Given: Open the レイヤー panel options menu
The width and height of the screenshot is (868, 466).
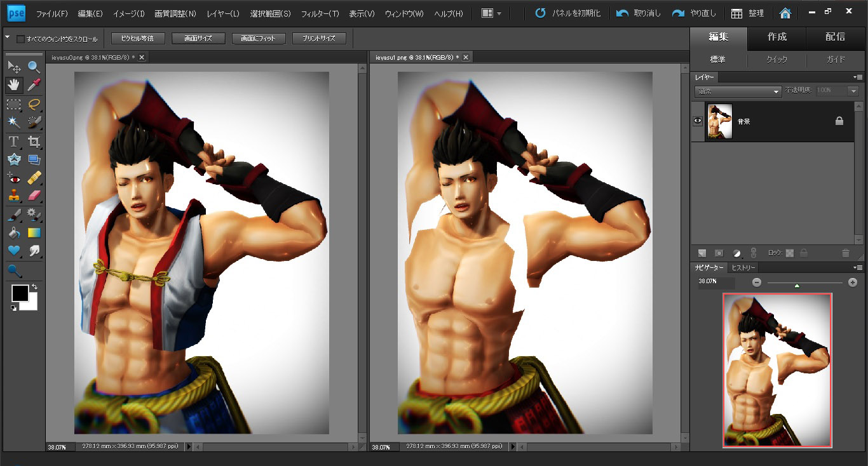Looking at the screenshot, I should (x=858, y=77).
